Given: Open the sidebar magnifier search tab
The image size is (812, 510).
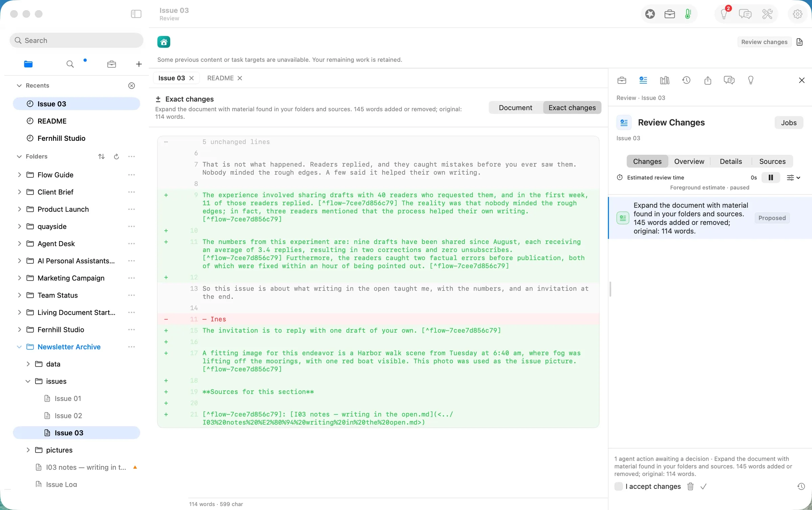Looking at the screenshot, I should (70, 64).
